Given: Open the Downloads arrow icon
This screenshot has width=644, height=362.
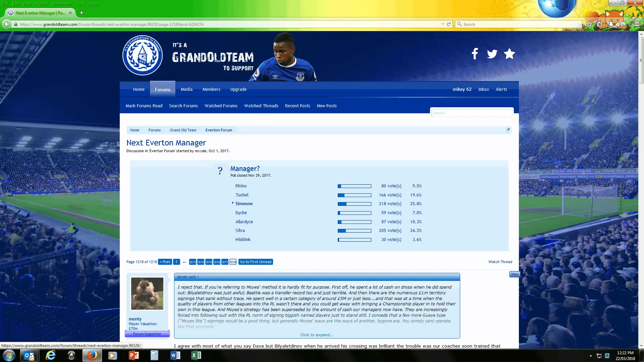Looking at the screenshot, I should (611, 24).
